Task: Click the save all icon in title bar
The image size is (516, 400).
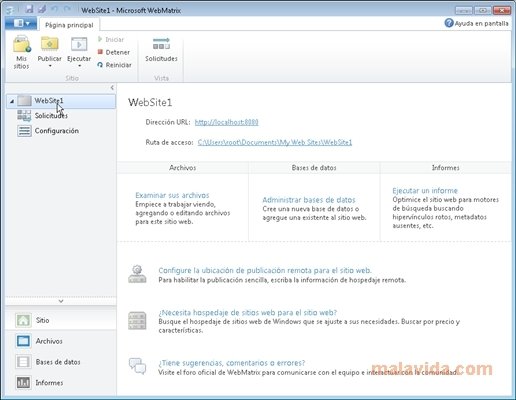Action: [x=42, y=9]
